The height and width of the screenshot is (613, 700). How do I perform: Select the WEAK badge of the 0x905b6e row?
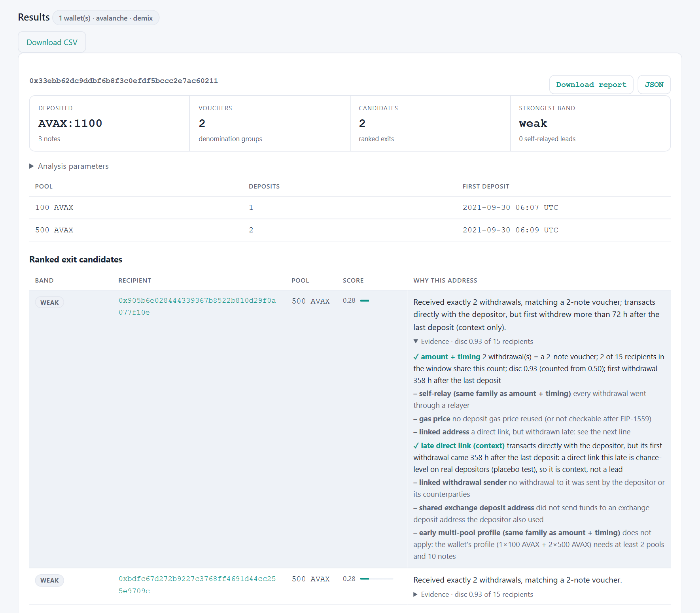49,302
